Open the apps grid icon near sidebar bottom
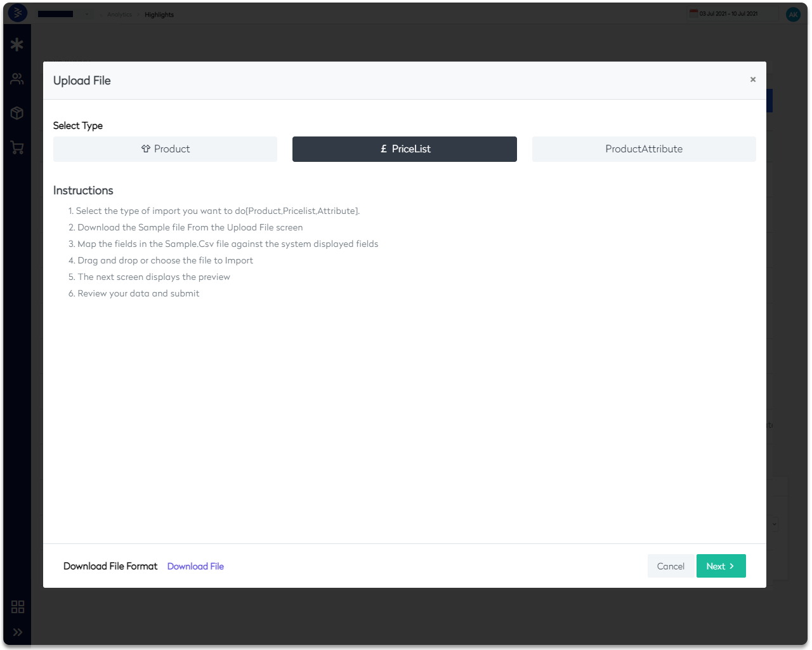This screenshot has height=650, width=812. coord(17,607)
